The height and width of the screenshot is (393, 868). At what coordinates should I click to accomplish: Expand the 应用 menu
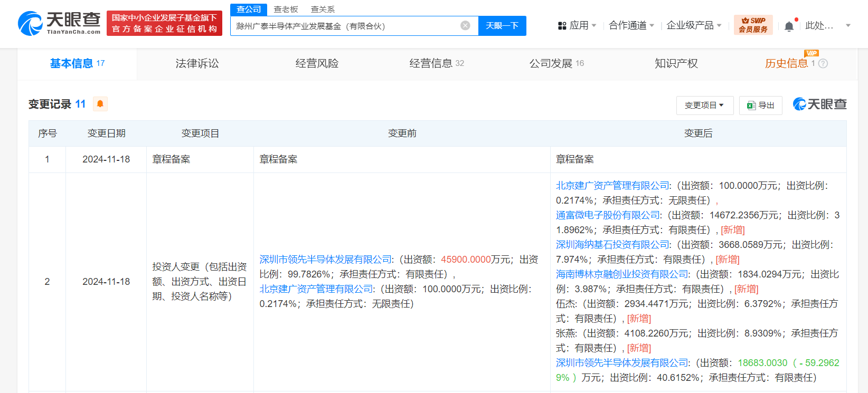pyautogui.click(x=577, y=25)
